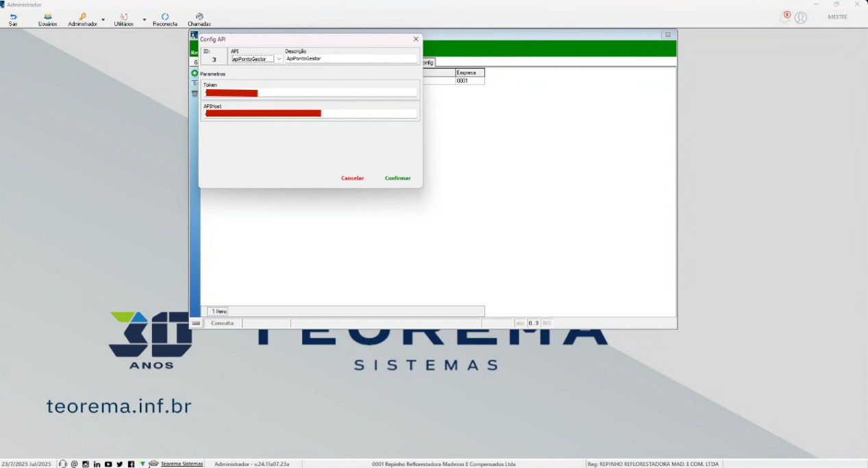Click the 0001 Repinho company name in status bar

coord(443,464)
